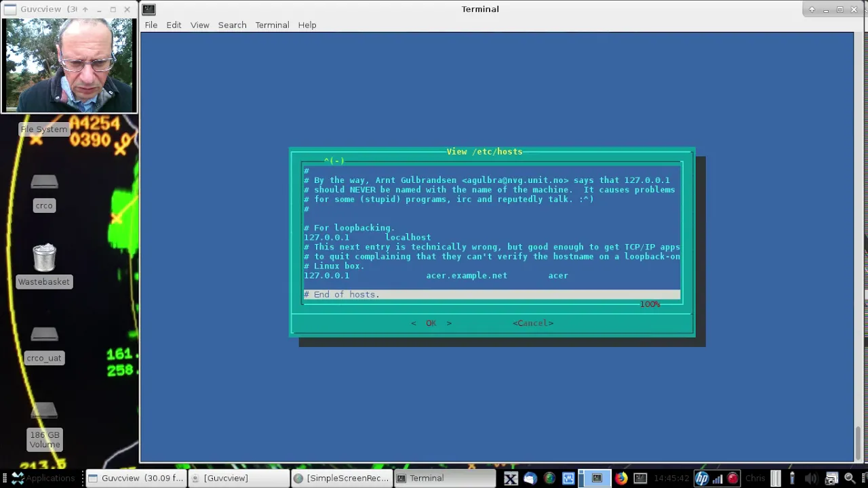The width and height of the screenshot is (868, 488).
Task: Click the Terminal window title bar icon
Action: click(x=149, y=9)
